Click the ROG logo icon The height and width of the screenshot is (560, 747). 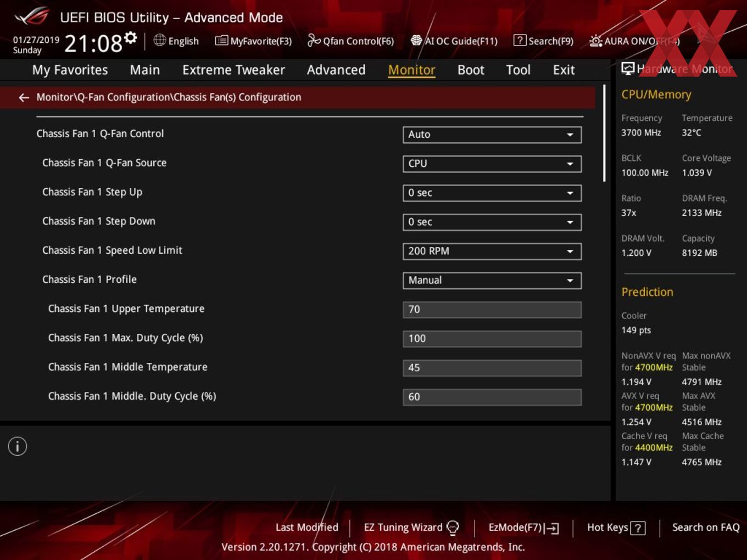coord(32,17)
